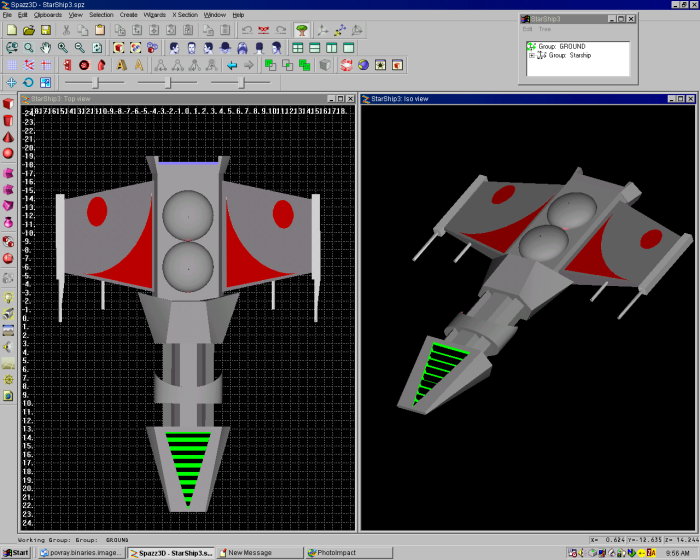Click the Paste clipboard icon
The image size is (700, 560).
100,30
